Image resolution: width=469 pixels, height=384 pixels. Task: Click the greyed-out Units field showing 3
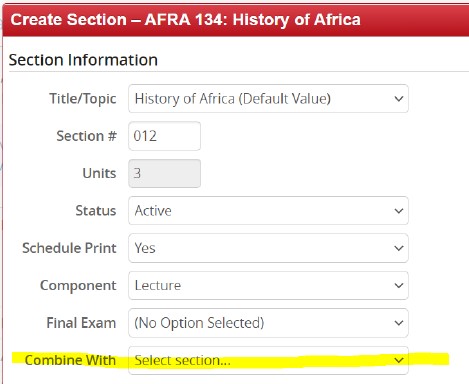(x=165, y=173)
